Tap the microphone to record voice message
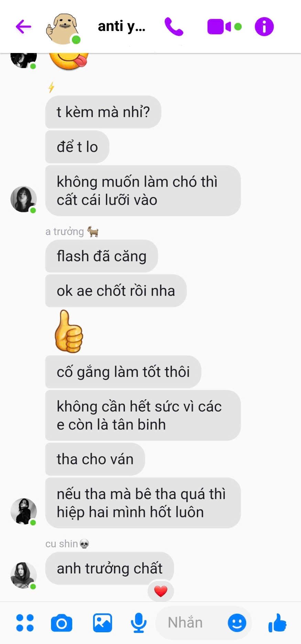 point(139,623)
